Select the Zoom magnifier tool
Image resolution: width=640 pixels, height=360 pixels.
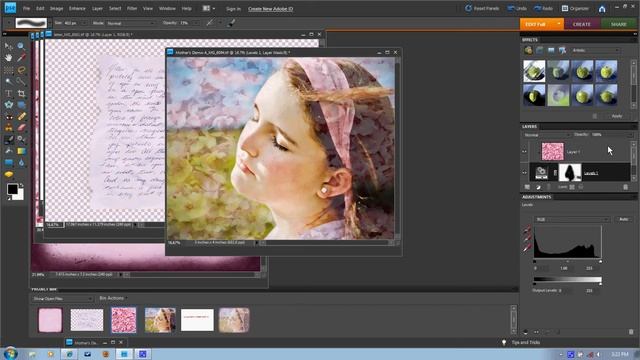pos(21,47)
